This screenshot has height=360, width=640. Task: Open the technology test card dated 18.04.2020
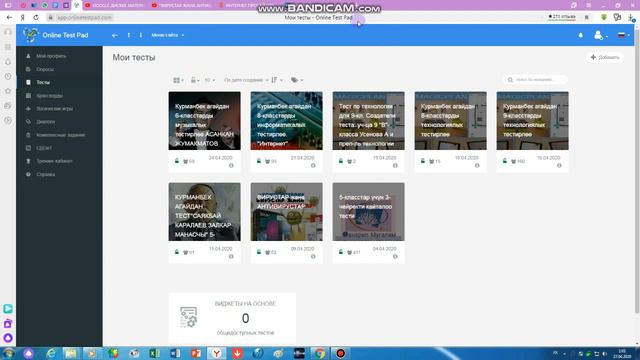[451, 121]
